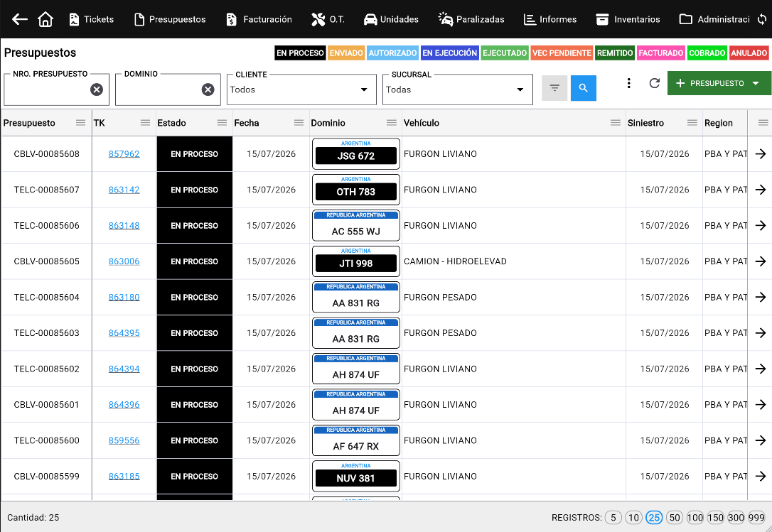
Task: Open the home icon in top bar
Action: pyautogui.click(x=45, y=19)
